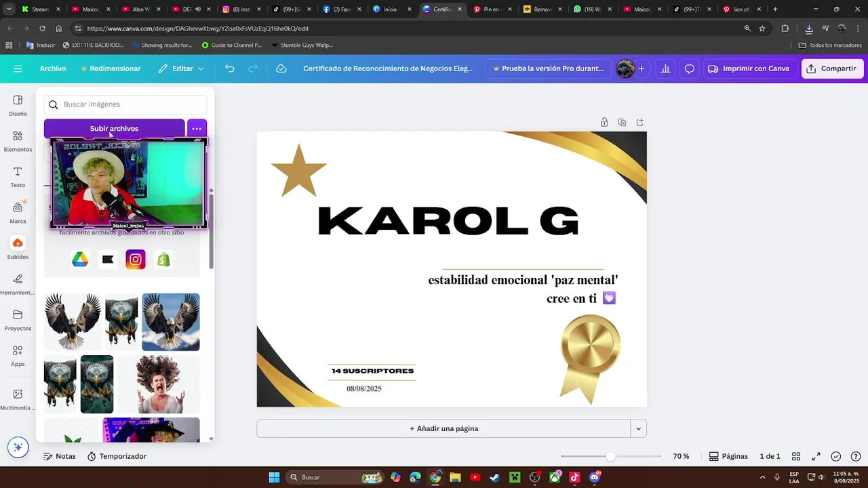Click the Canva magic assistant sparkle button
The image size is (868, 488).
coord(18,447)
